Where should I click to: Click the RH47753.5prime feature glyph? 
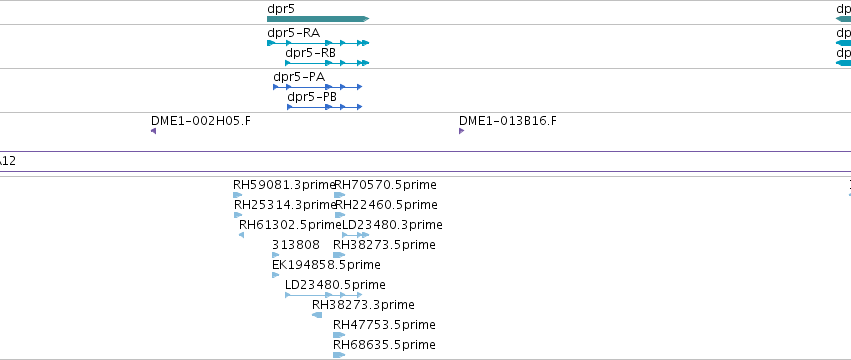(339, 335)
